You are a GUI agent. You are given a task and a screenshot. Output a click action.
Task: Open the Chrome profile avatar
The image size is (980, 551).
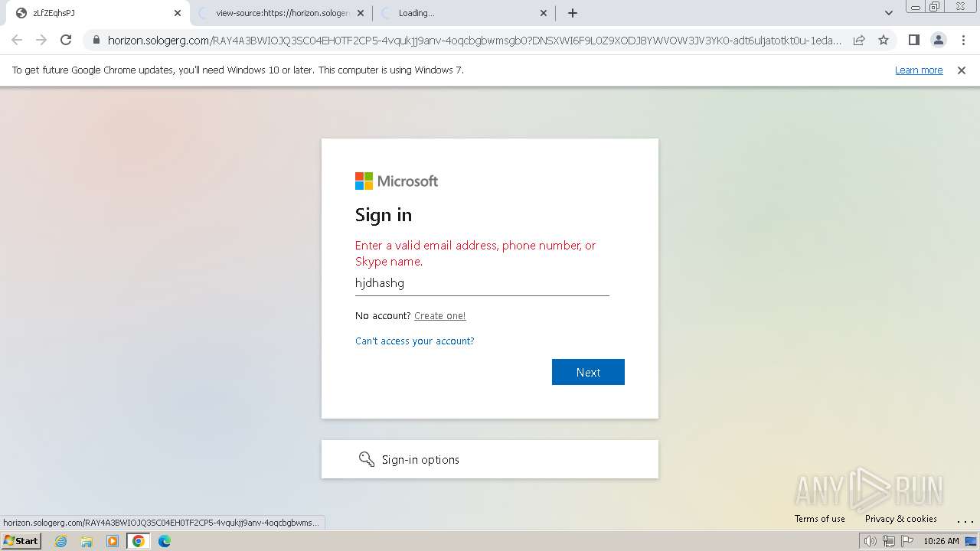[938, 40]
